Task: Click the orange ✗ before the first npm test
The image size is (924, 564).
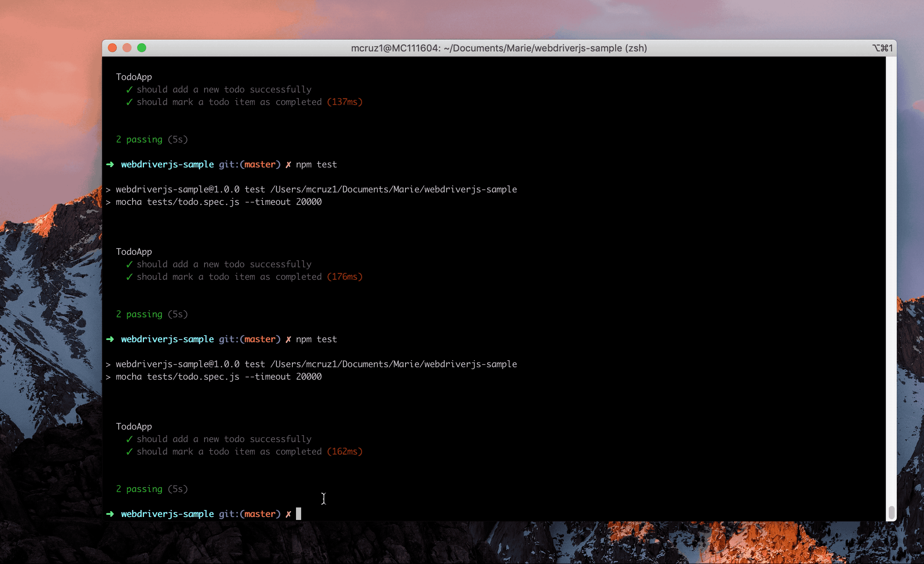Action: [x=288, y=164]
